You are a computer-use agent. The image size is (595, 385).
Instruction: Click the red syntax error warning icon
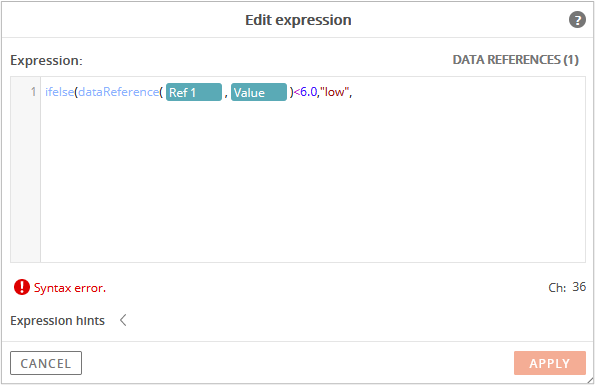click(22, 287)
